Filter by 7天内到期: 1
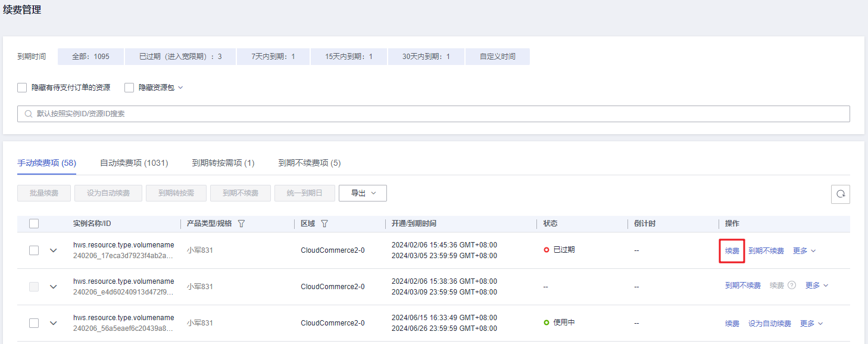 point(273,57)
